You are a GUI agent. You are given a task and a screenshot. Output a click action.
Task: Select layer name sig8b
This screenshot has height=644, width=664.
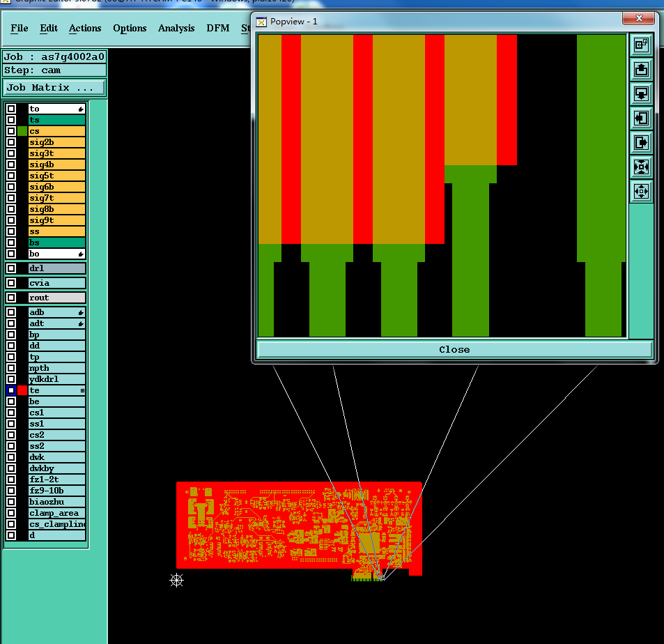click(56, 209)
